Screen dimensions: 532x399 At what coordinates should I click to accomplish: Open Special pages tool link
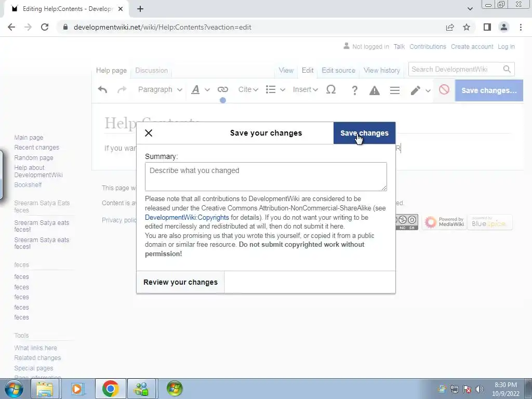pyautogui.click(x=34, y=368)
